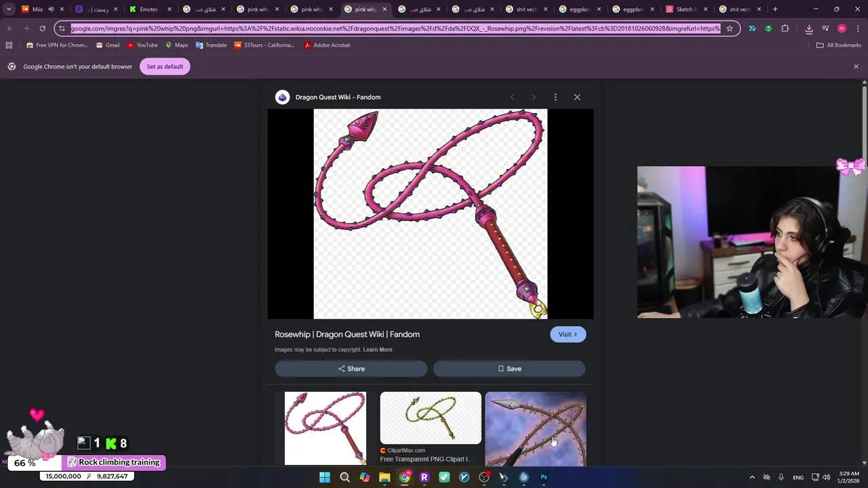This screenshot has width=868, height=488.
Task: Open the Chrome three-dot menu
Action: coord(856,28)
